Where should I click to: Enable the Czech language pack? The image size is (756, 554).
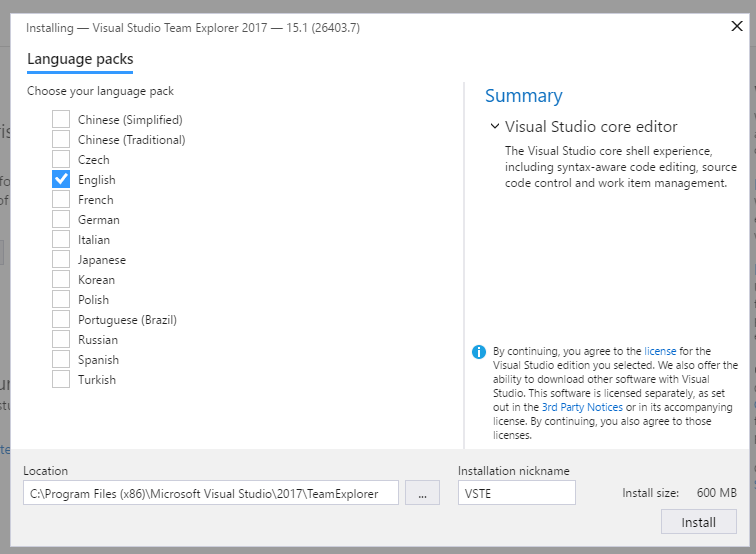[x=61, y=159]
